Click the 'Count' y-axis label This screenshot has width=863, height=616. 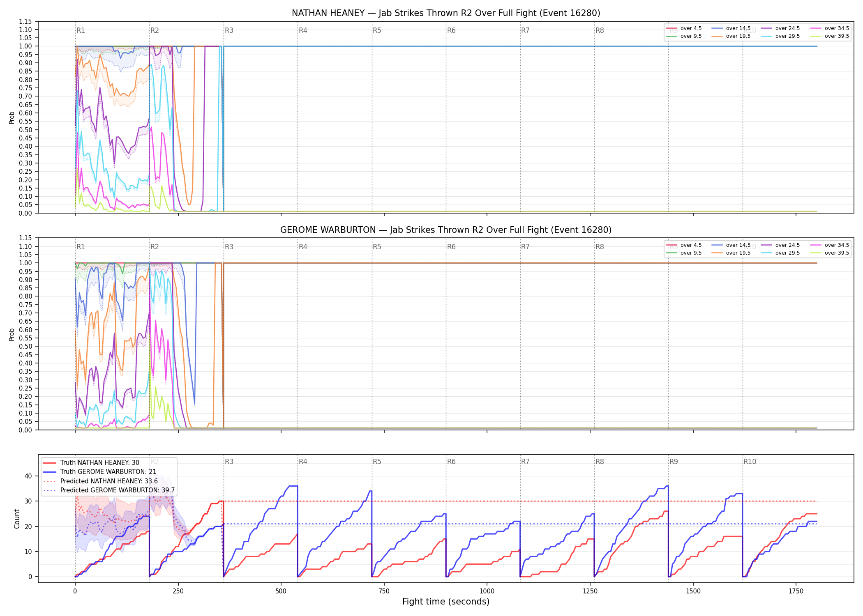(x=17, y=519)
